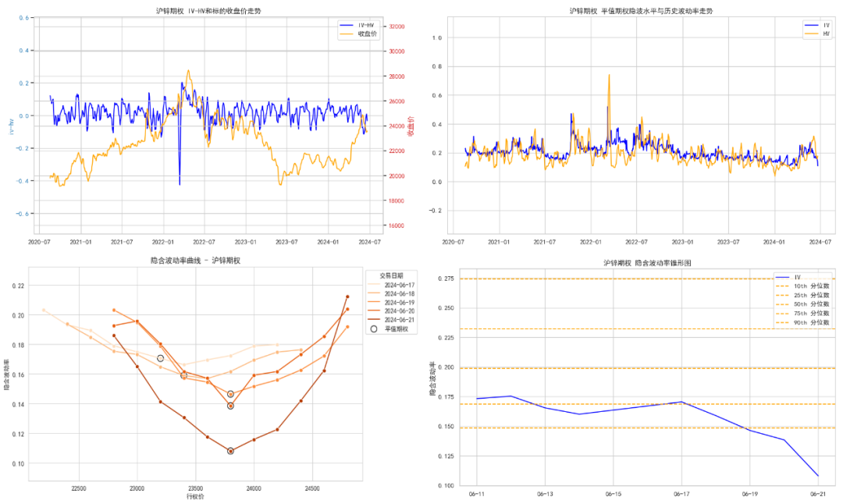Click the '23500' strike price tick
The height and width of the screenshot is (504, 843).
(195, 488)
